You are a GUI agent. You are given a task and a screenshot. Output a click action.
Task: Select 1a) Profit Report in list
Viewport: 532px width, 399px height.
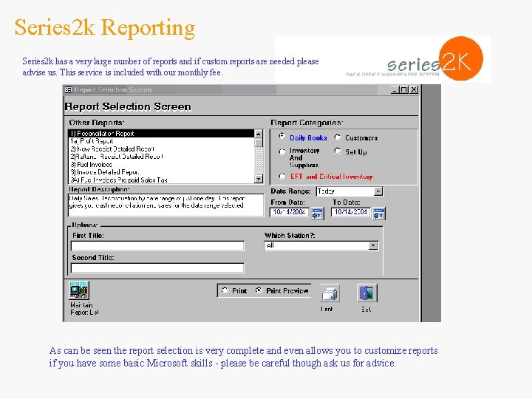click(161, 141)
